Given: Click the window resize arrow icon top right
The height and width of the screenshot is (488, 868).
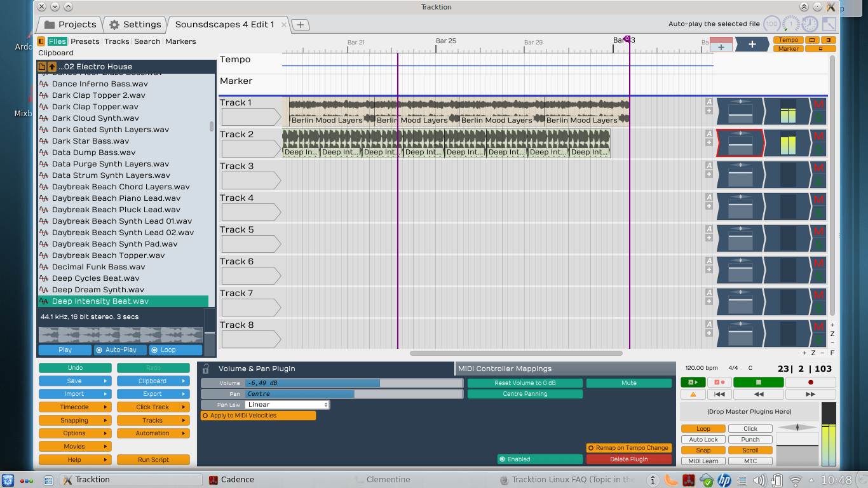Looking at the screenshot, I should [x=829, y=24].
